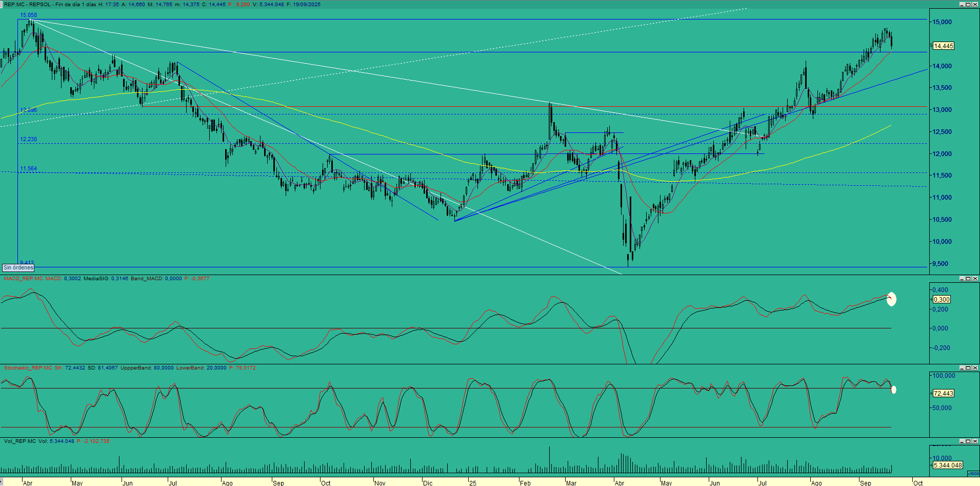Maximize the REPSOL price chart panel

click(968, 5)
